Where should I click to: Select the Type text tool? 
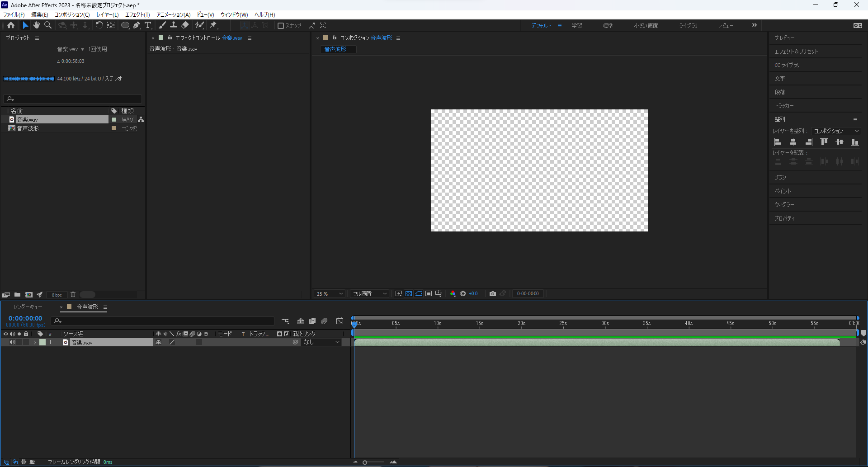coord(148,25)
